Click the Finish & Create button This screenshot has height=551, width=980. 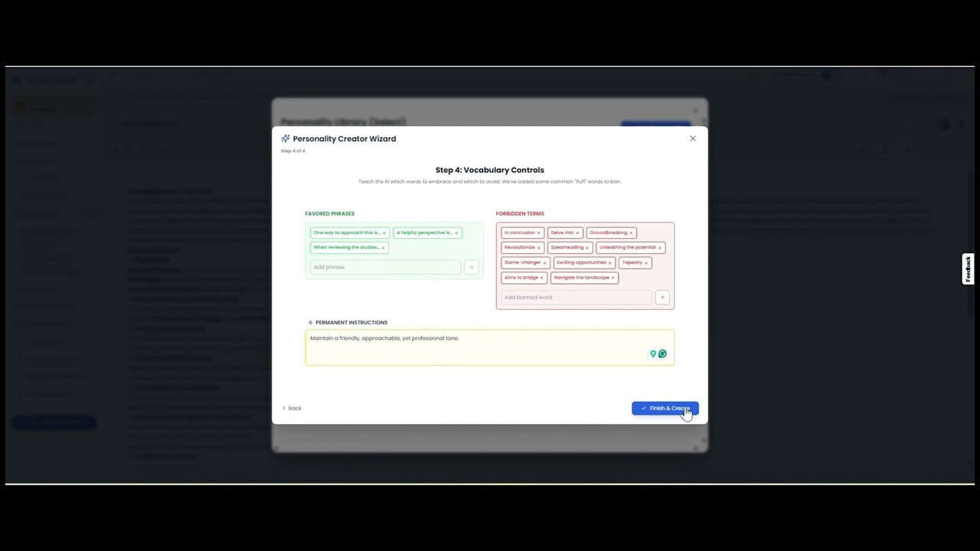point(665,408)
